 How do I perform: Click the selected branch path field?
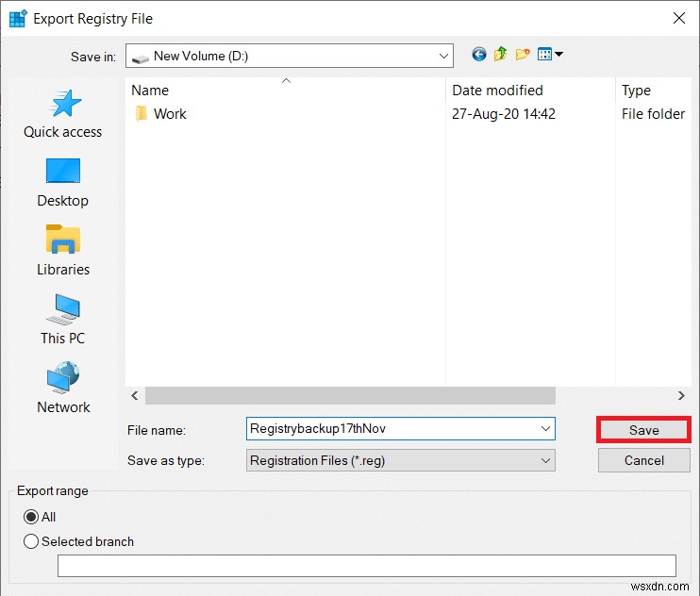click(x=367, y=566)
